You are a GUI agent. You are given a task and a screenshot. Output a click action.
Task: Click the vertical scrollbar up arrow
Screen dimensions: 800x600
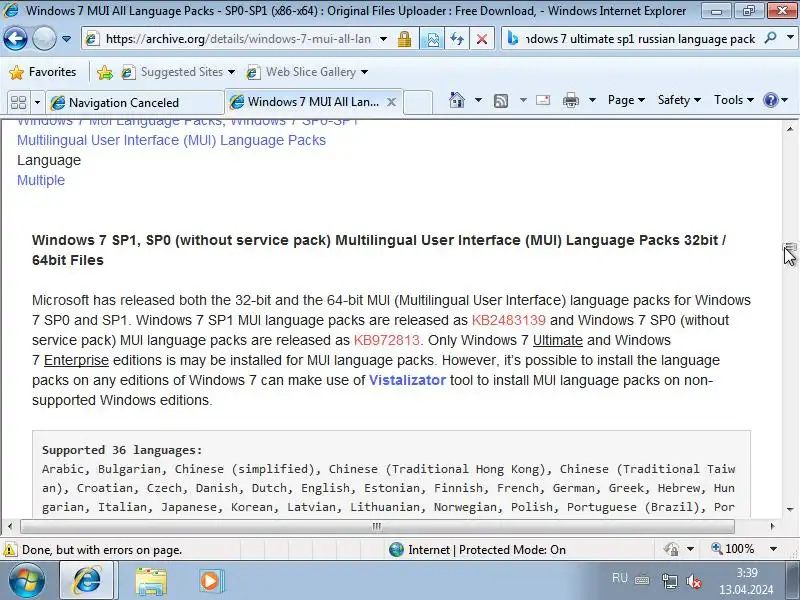tap(790, 129)
